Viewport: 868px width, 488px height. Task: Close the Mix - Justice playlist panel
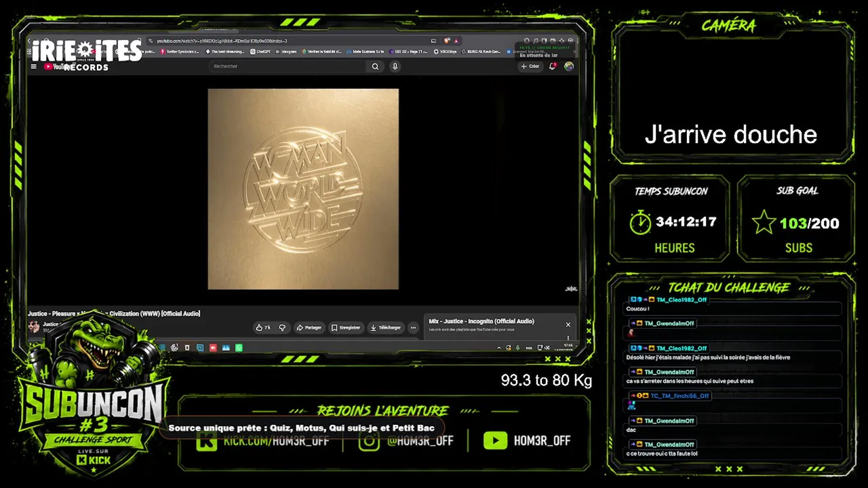click(568, 325)
